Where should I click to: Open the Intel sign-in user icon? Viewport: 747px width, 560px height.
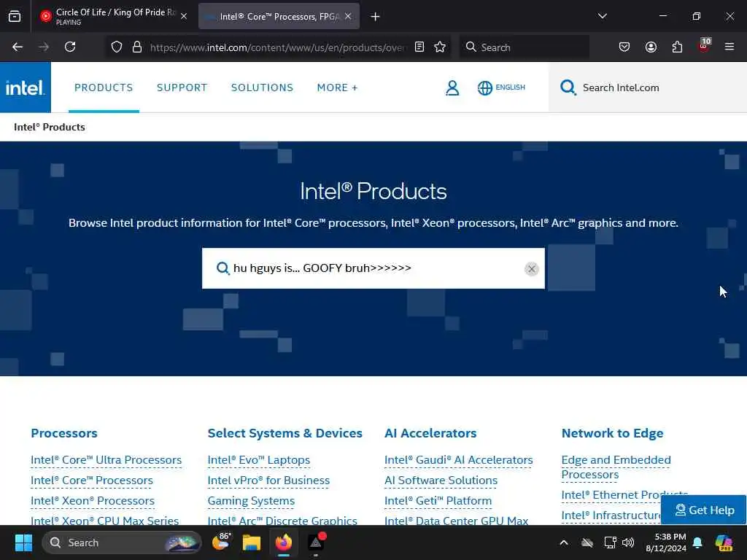pyautogui.click(x=452, y=87)
